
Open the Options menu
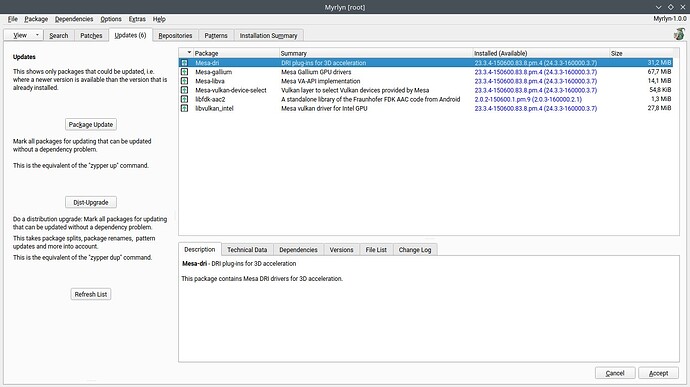(110, 19)
